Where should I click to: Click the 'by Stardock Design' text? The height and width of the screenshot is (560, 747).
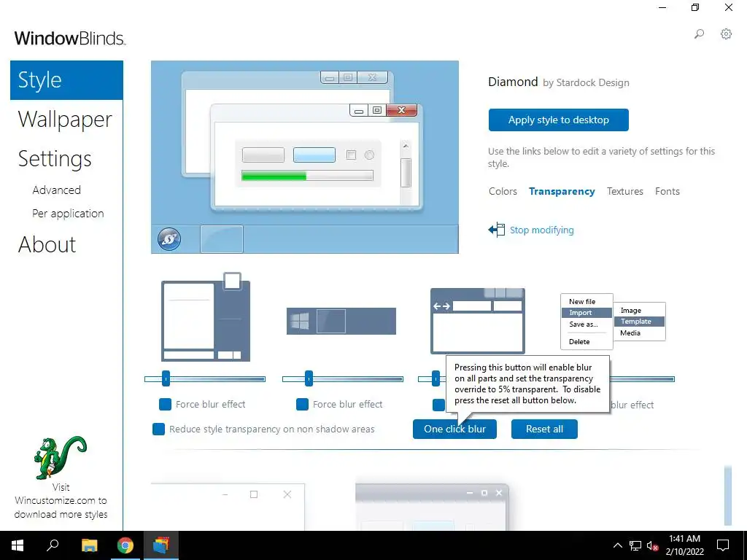[x=586, y=83]
